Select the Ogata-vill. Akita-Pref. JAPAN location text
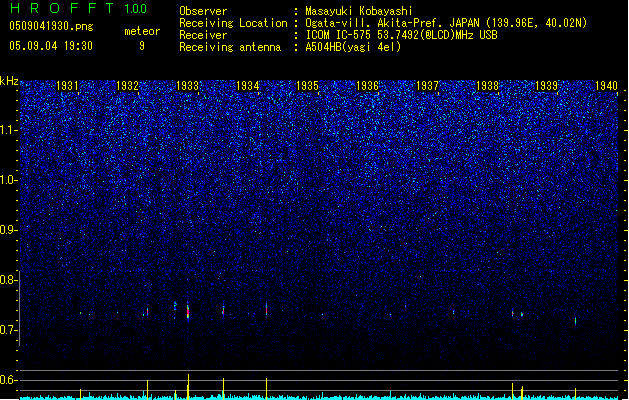Image resolution: width=629 pixels, height=400 pixels. point(446,23)
